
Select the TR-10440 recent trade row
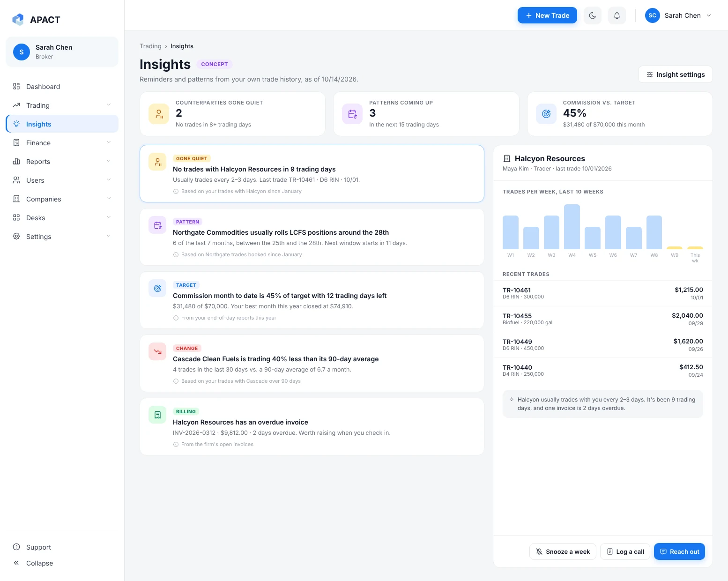click(603, 371)
